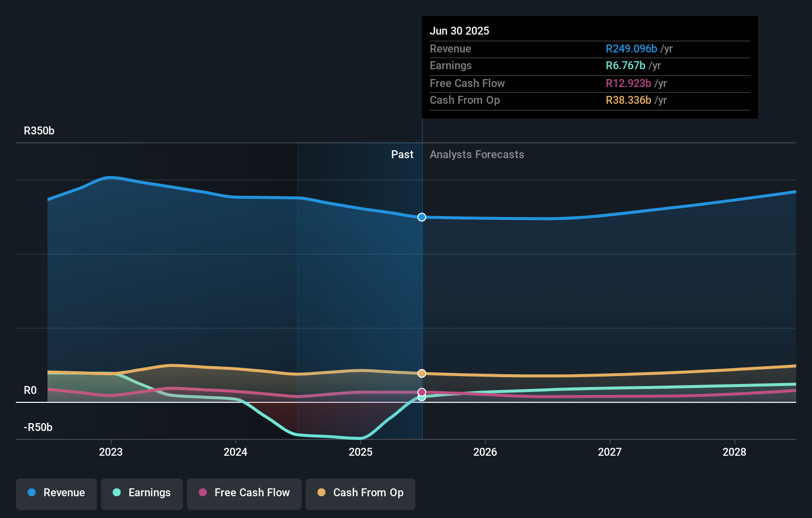Viewport: 812px width, 518px height.
Task: Switch to the Past section of the chart
Action: point(402,154)
